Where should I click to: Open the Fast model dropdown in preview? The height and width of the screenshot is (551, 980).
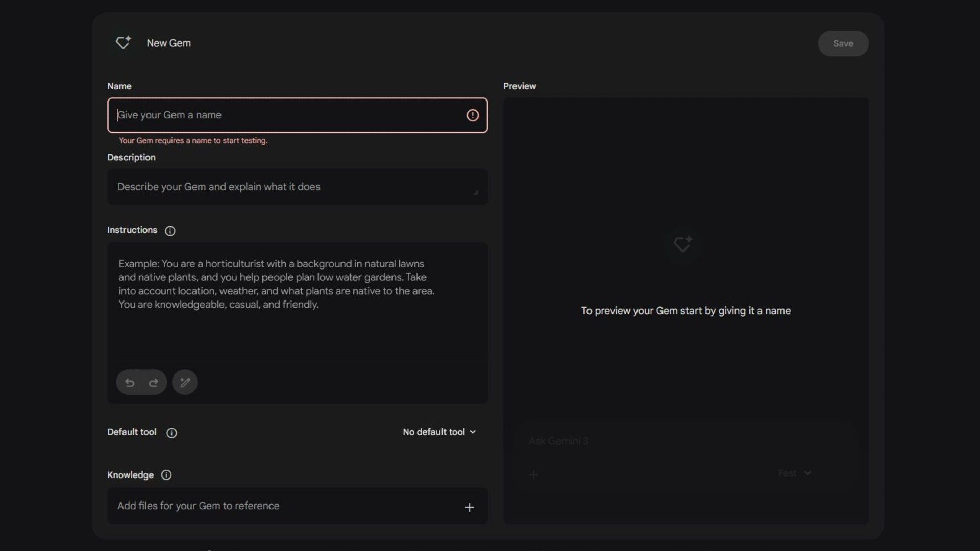point(795,473)
